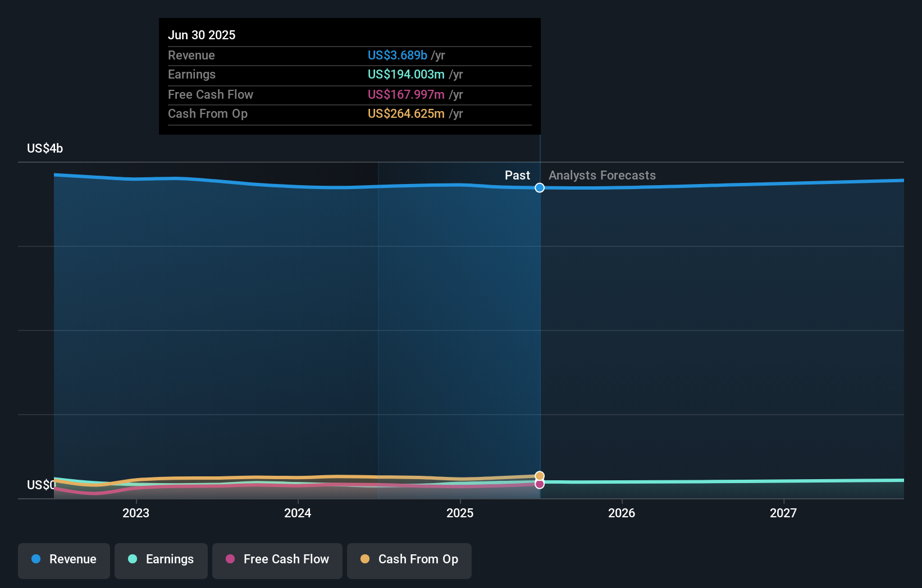Click the blue Revenue legend dot icon
The image size is (922, 588).
pos(36,559)
